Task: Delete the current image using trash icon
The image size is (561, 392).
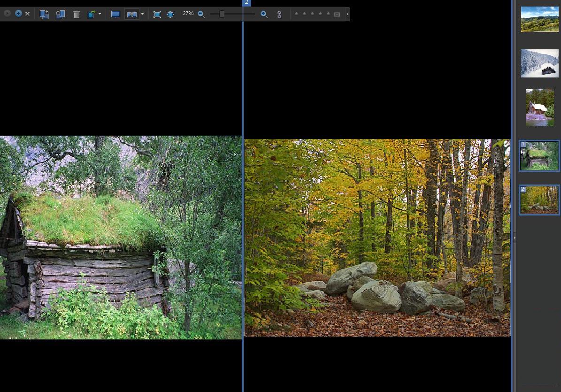Action: click(76, 14)
